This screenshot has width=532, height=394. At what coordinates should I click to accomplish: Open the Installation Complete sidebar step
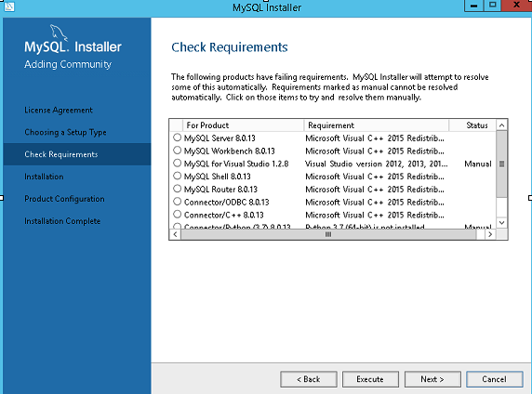[x=62, y=221]
